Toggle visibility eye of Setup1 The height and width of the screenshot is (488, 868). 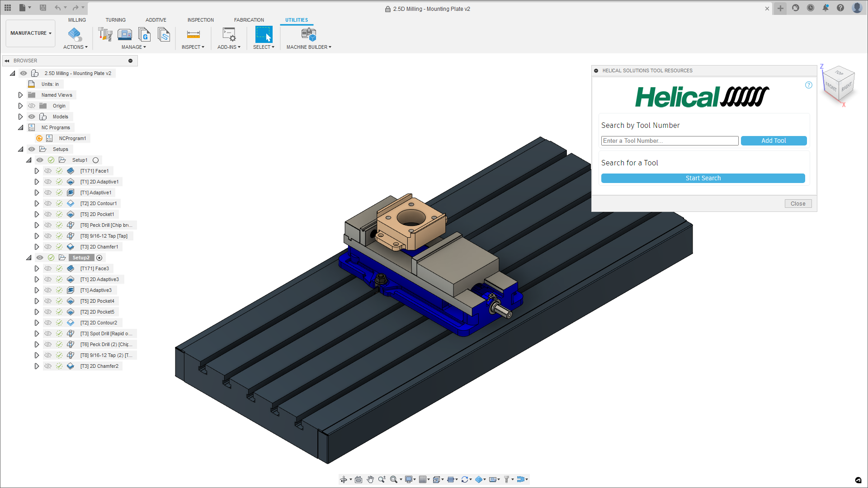pyautogui.click(x=40, y=160)
